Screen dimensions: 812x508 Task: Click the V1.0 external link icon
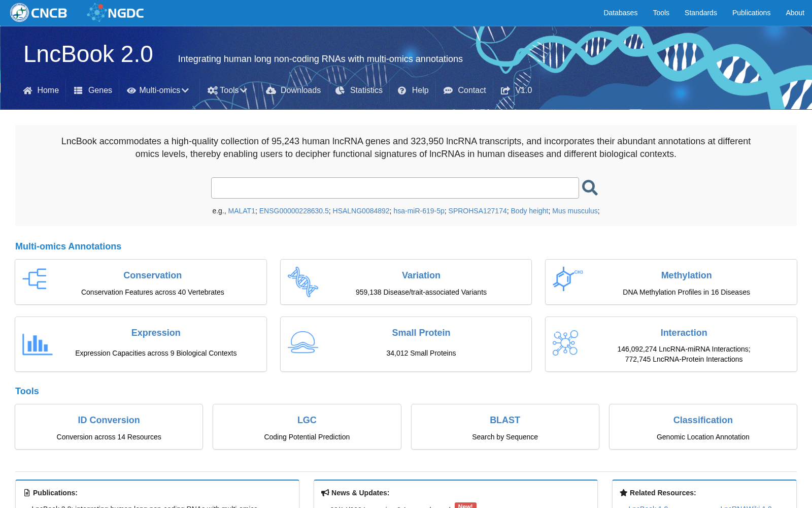pos(505,90)
